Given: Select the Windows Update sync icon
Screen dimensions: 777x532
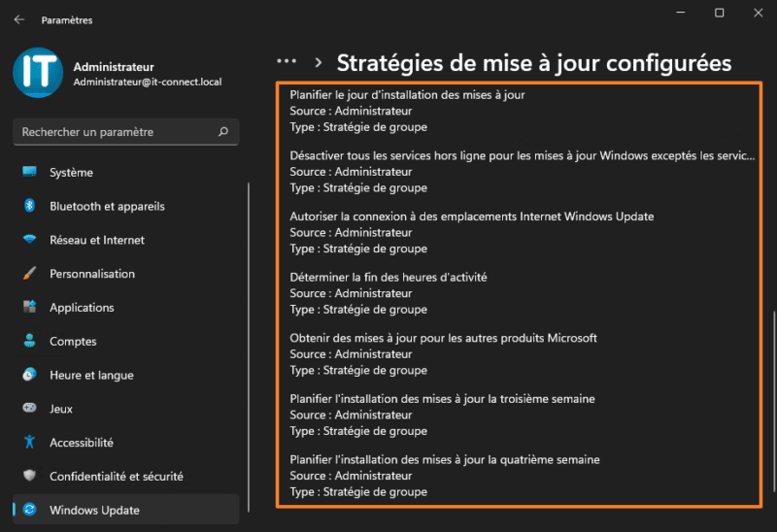Looking at the screenshot, I should [30, 510].
